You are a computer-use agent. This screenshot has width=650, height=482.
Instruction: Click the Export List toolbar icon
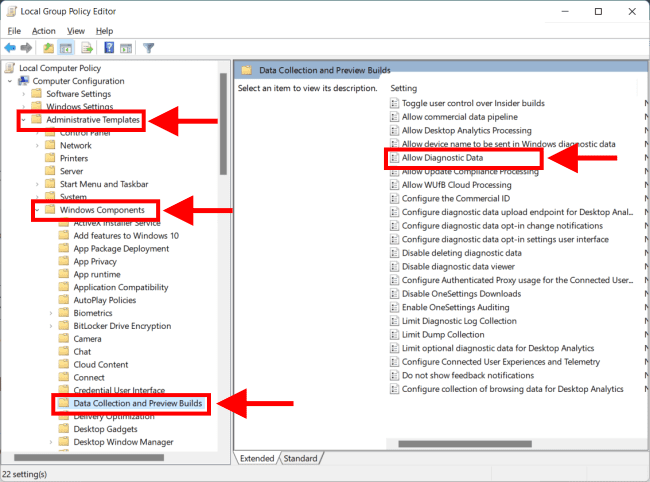86,47
